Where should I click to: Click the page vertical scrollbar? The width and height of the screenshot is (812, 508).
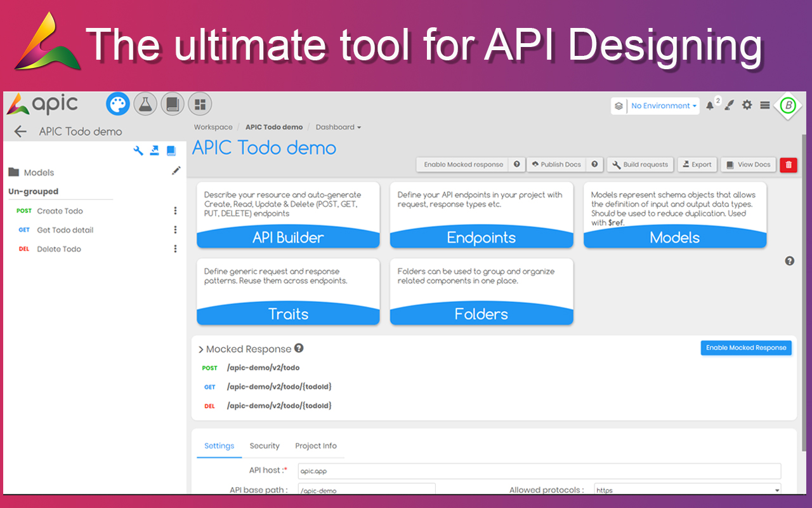805,292
